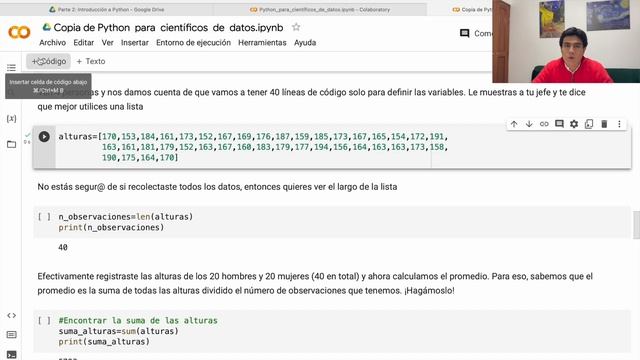
Task: Add a comment to the cell
Action: (559, 124)
